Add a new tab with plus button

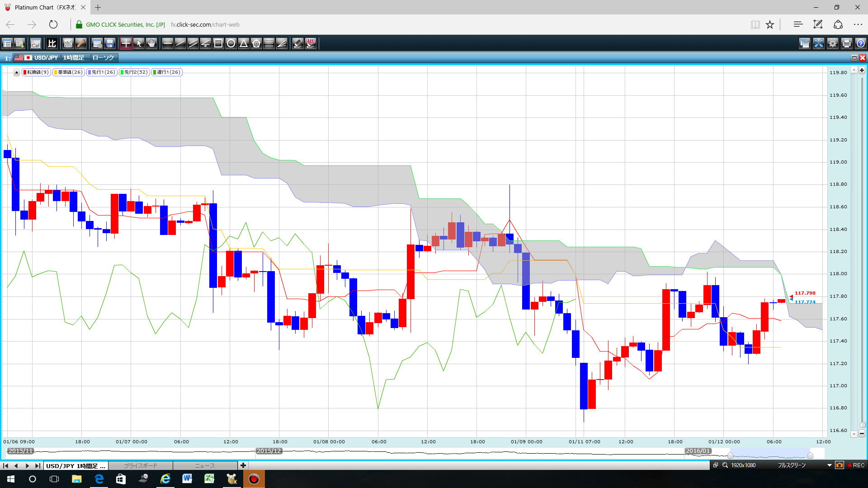pyautogui.click(x=243, y=465)
